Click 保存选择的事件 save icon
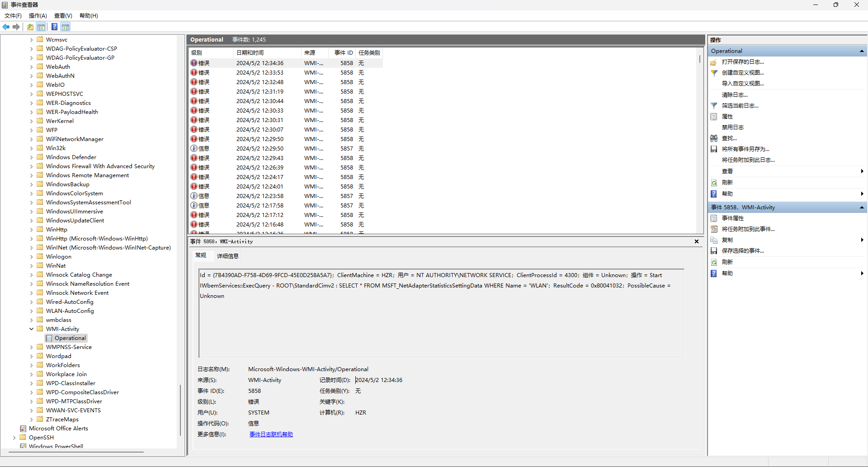Screen dimensions: 868x467 click(714, 251)
